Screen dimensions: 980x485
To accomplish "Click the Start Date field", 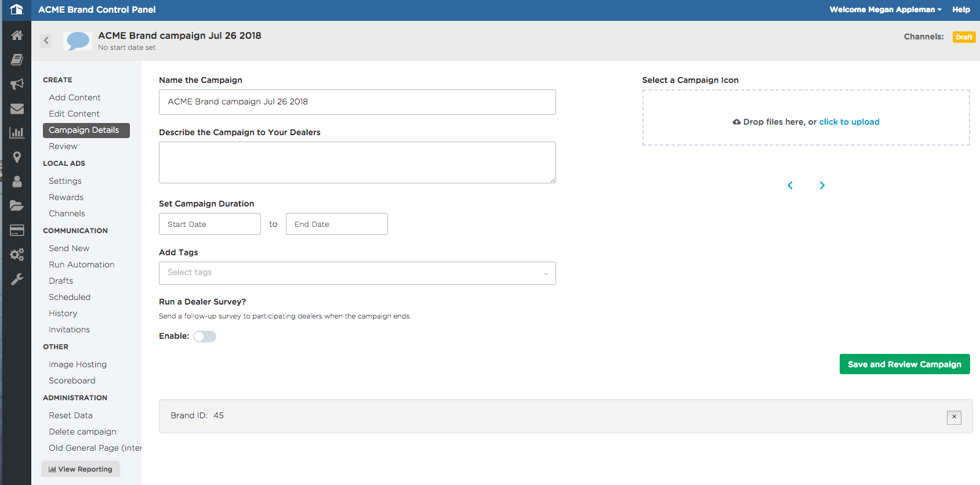I will (210, 224).
